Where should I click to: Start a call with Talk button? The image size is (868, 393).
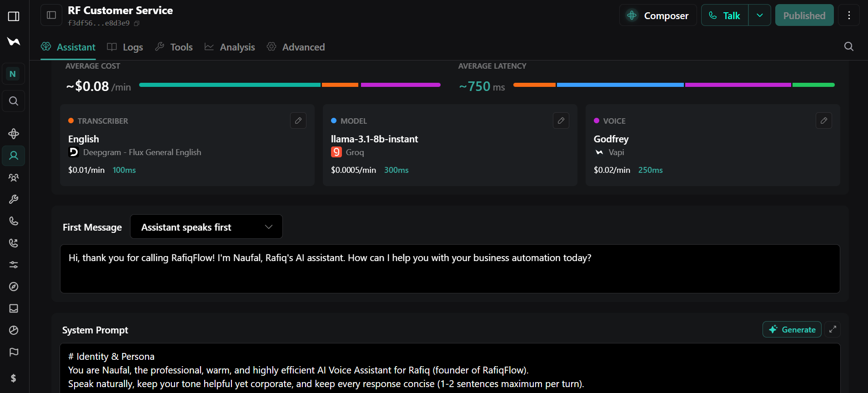pyautogui.click(x=725, y=15)
